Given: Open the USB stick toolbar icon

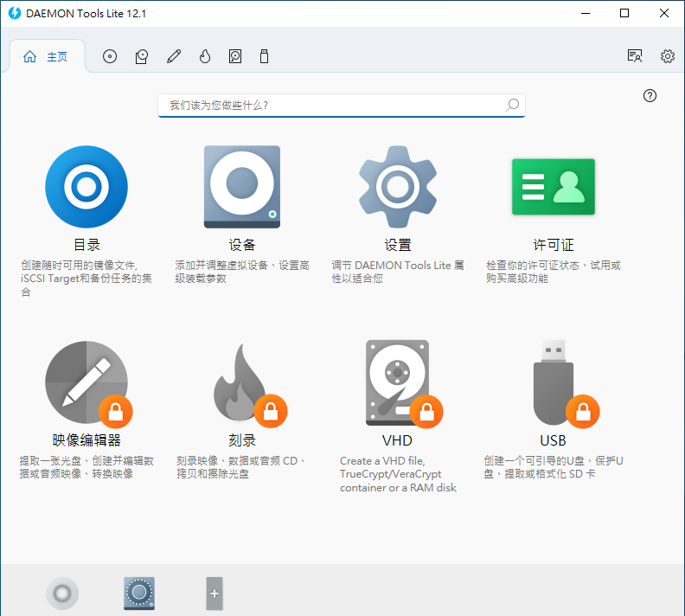Looking at the screenshot, I should tap(264, 56).
